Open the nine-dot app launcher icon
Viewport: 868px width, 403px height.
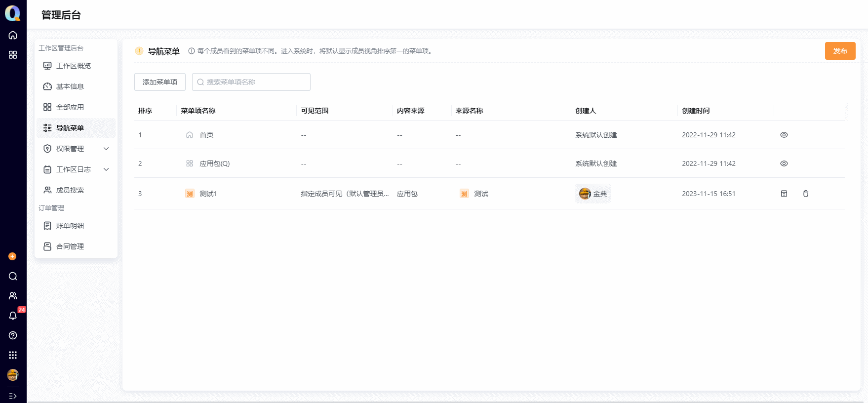13,355
